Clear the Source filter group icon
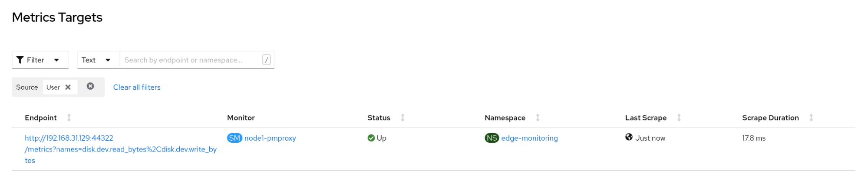868x182 pixels. point(90,86)
